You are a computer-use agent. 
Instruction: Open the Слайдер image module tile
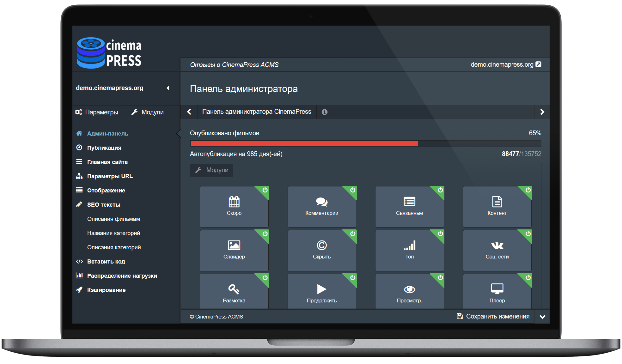coord(234,250)
